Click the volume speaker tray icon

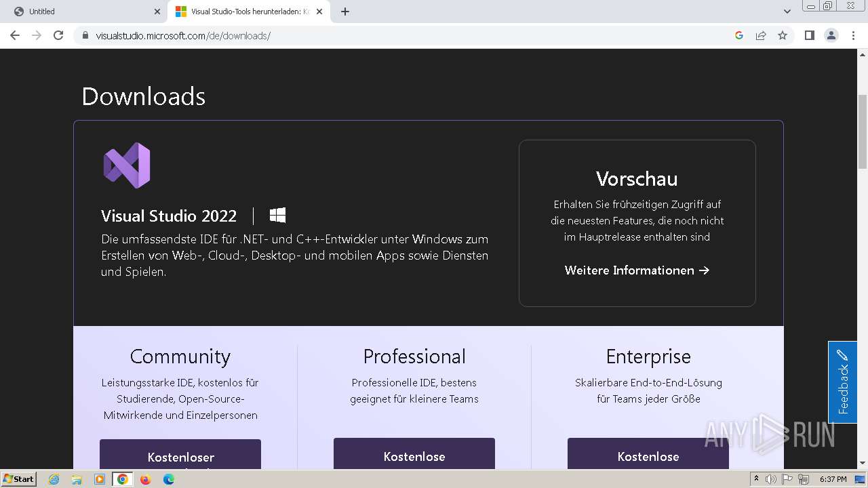tap(771, 479)
